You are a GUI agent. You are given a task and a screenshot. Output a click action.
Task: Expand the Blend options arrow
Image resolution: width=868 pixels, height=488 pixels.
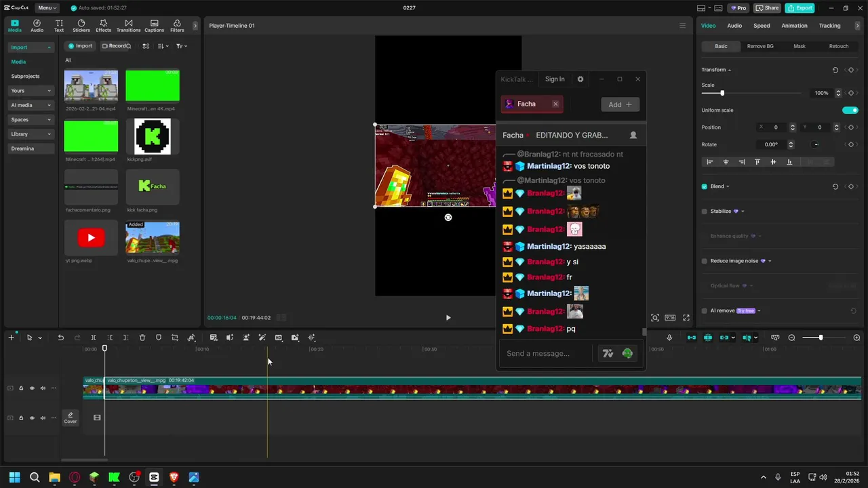click(x=729, y=186)
